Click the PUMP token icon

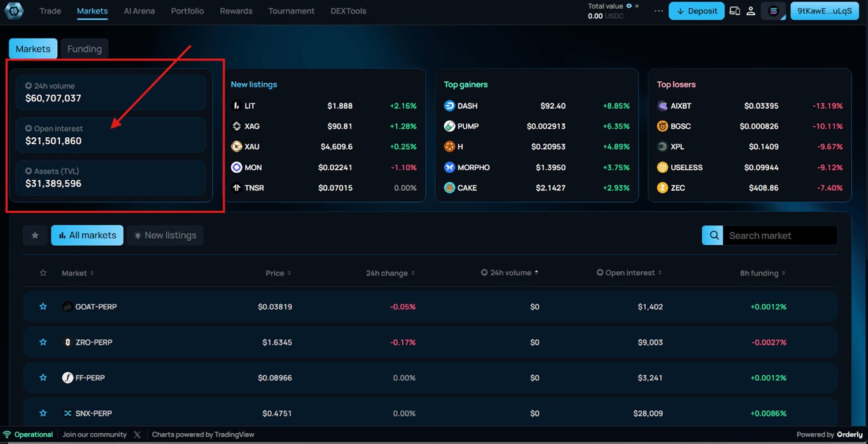tap(449, 126)
